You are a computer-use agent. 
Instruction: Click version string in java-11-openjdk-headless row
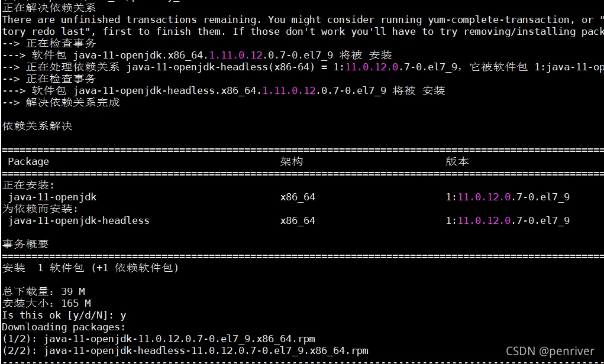508,221
